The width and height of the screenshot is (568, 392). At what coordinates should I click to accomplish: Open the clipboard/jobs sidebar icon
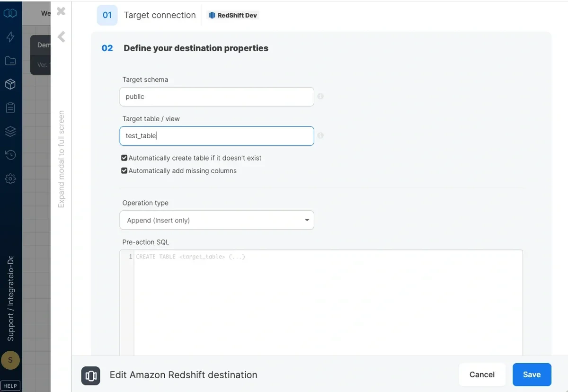coord(10,107)
